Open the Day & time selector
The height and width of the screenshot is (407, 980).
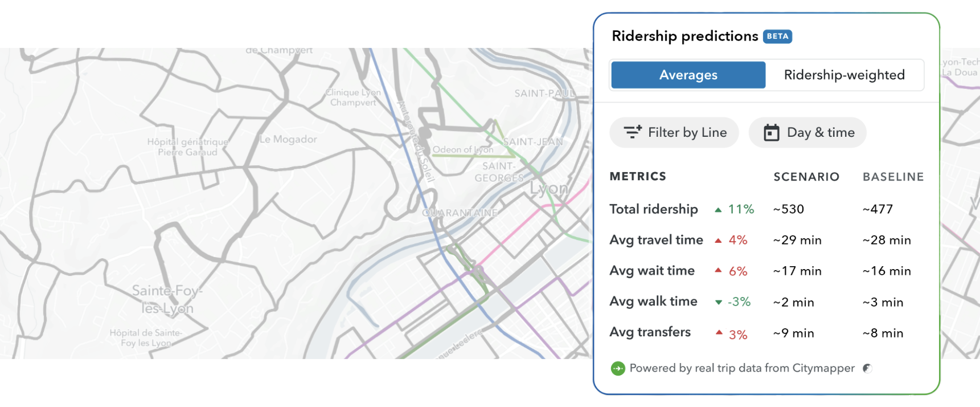point(807,132)
